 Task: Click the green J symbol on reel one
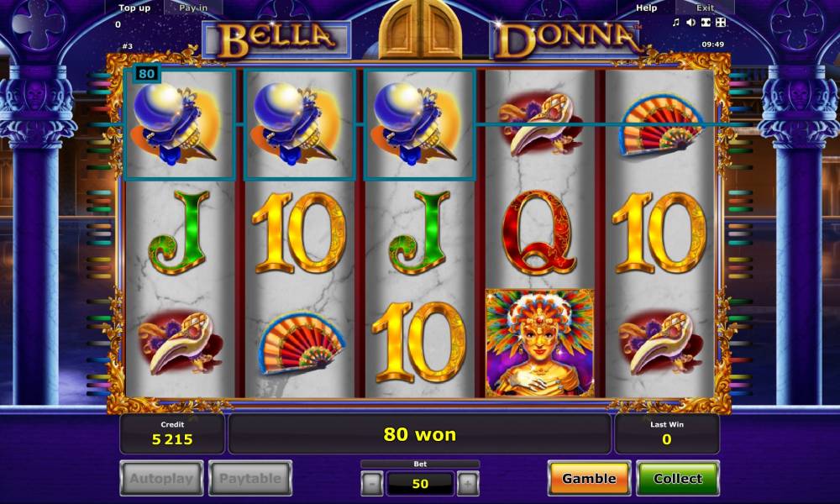click(179, 234)
